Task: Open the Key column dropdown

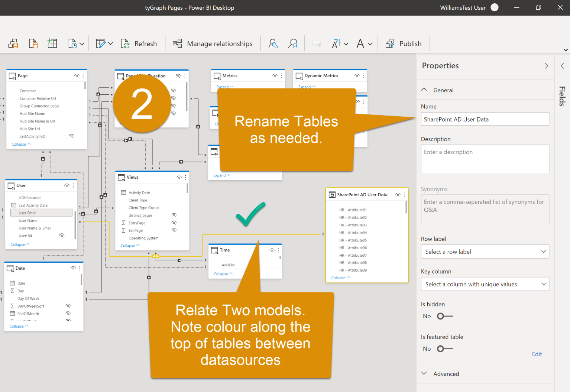Action: click(485, 284)
